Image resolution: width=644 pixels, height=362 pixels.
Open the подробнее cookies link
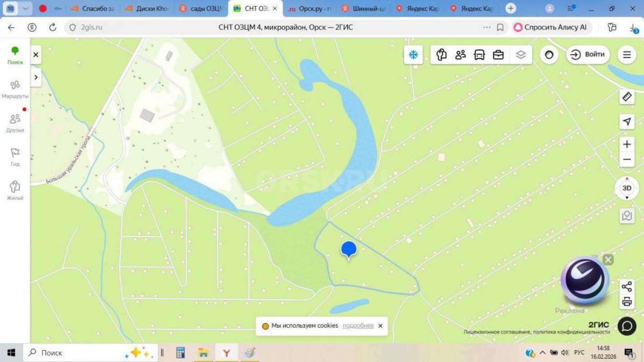358,325
